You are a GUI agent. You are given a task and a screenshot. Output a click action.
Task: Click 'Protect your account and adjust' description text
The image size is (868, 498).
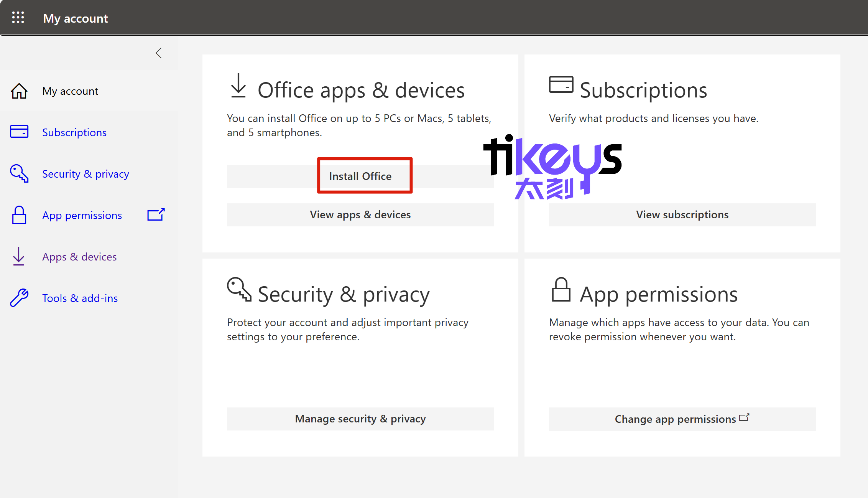pyautogui.click(x=348, y=330)
